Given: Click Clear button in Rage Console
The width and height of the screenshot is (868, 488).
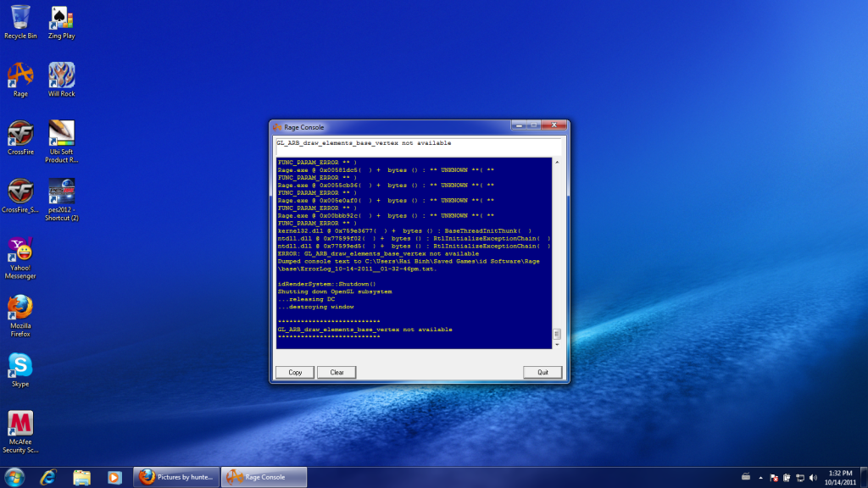Looking at the screenshot, I should [x=337, y=373].
